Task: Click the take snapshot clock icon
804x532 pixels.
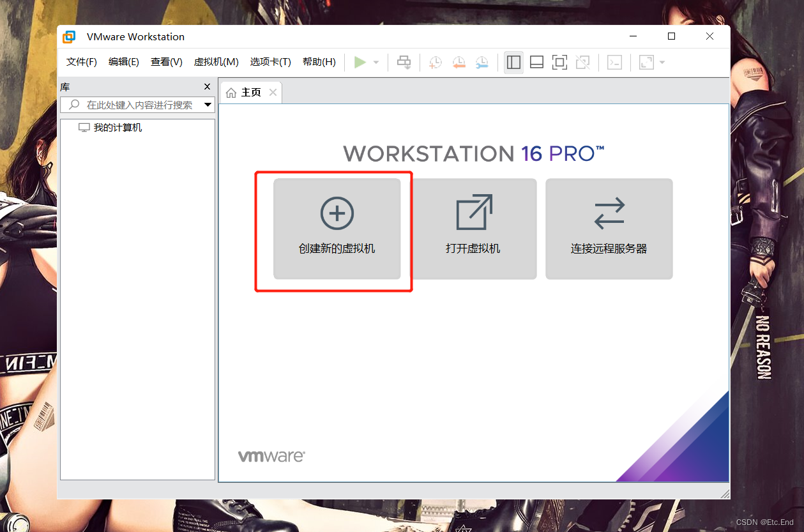Action: coord(435,62)
